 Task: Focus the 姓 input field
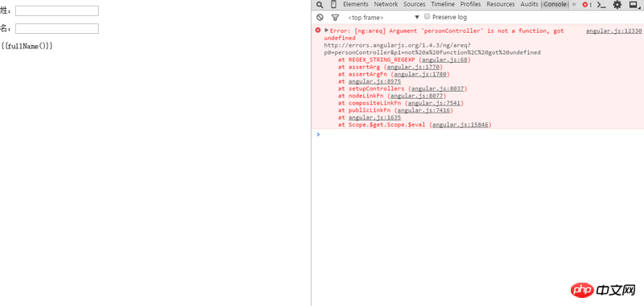[57, 10]
